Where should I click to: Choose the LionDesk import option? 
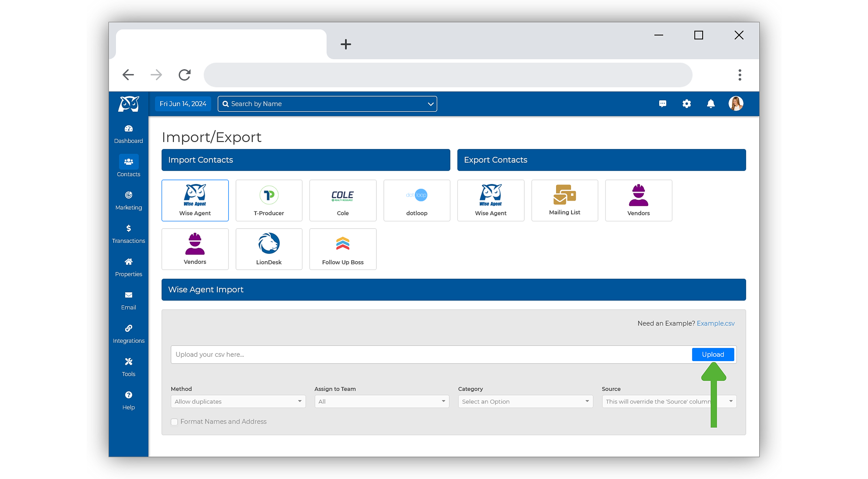click(x=269, y=249)
